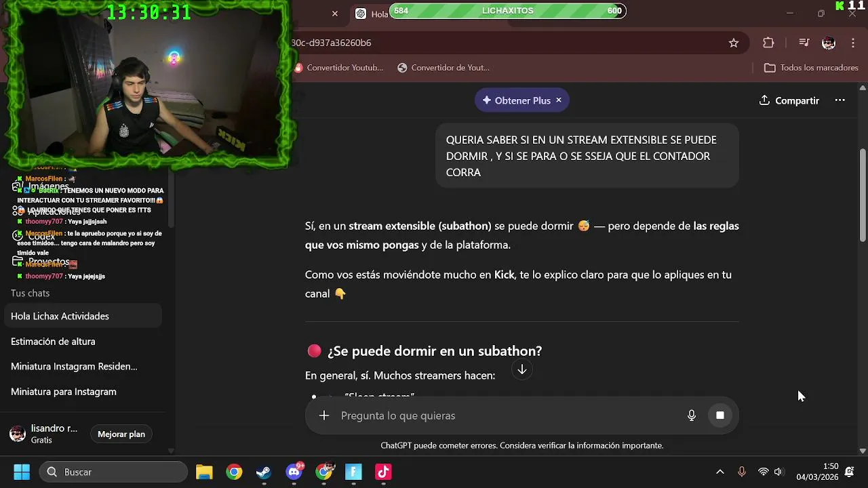
Task: Open the TikTok icon in taskbar
Action: tap(383, 472)
